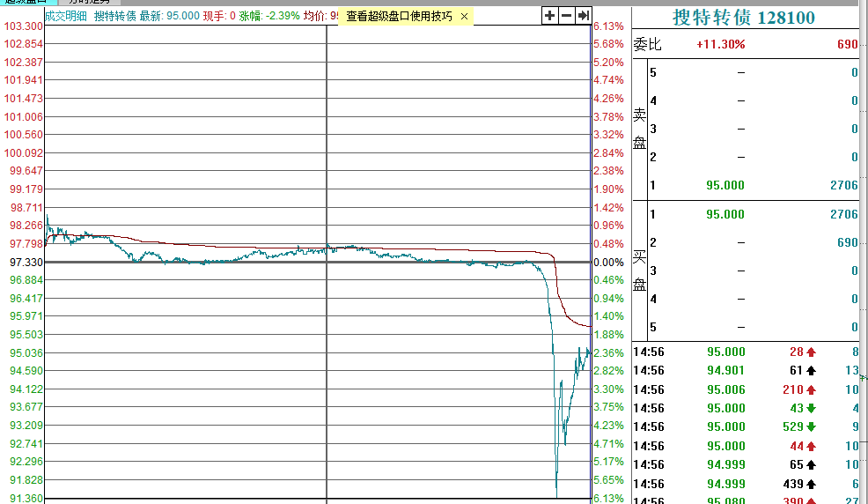Click red up arrow beside volume 44
868x504 pixels.
coord(811,447)
